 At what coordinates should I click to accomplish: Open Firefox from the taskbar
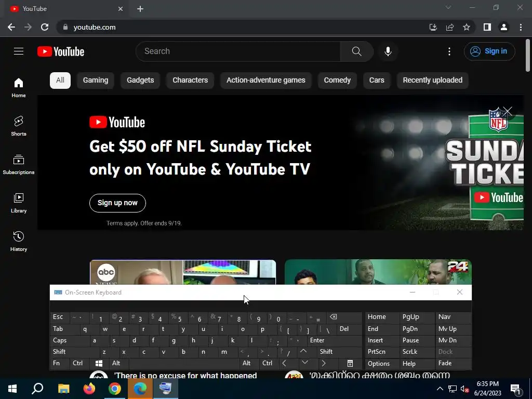[89, 389]
